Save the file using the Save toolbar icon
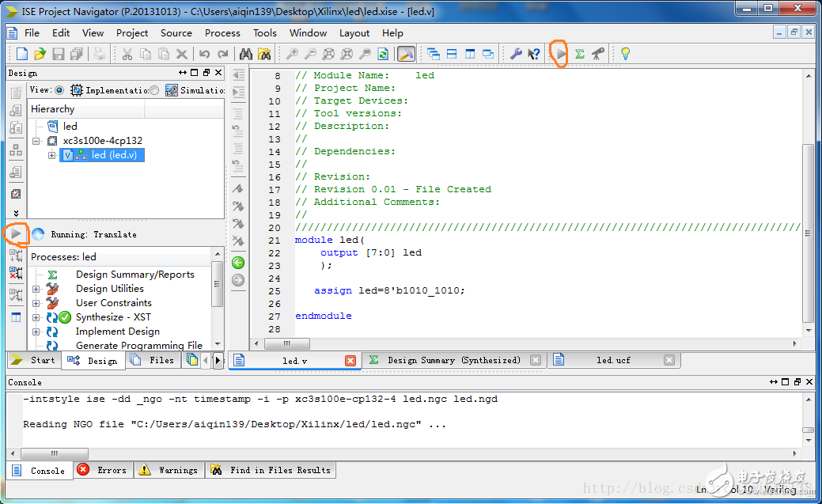This screenshot has width=822, height=504. pyautogui.click(x=57, y=53)
